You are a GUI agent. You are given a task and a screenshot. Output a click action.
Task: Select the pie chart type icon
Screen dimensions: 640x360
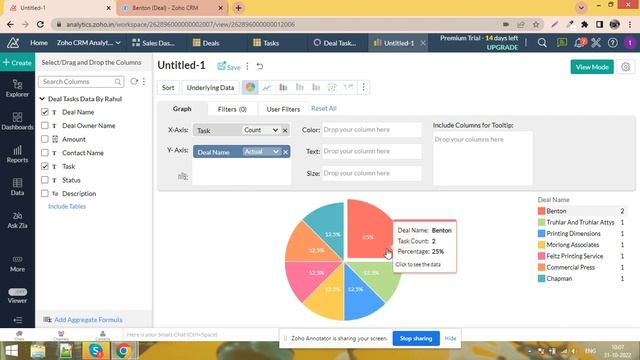pos(250,87)
